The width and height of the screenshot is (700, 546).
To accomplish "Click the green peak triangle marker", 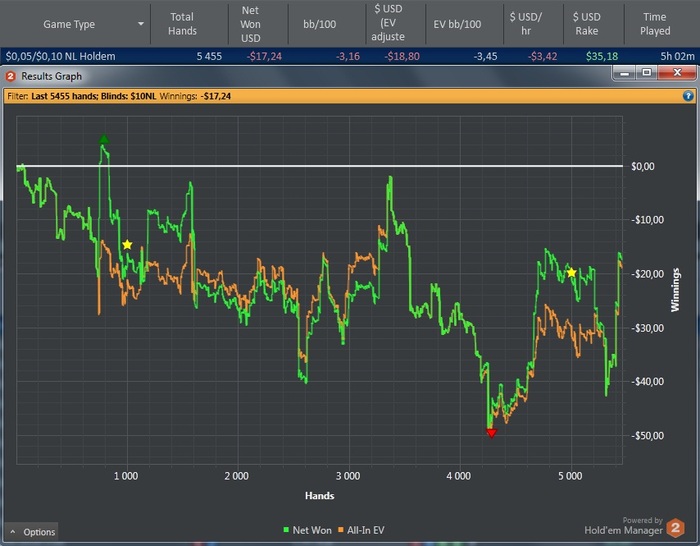I will tap(104, 139).
